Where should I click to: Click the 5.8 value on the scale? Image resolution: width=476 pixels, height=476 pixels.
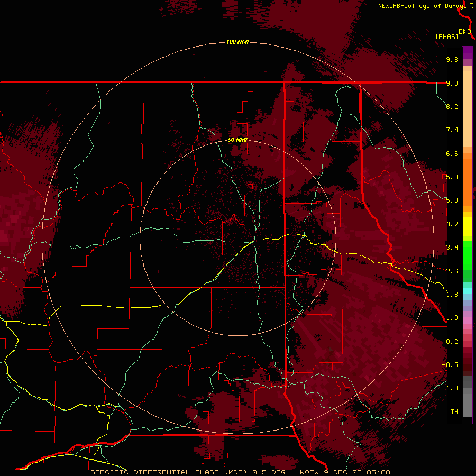[x=452, y=177]
